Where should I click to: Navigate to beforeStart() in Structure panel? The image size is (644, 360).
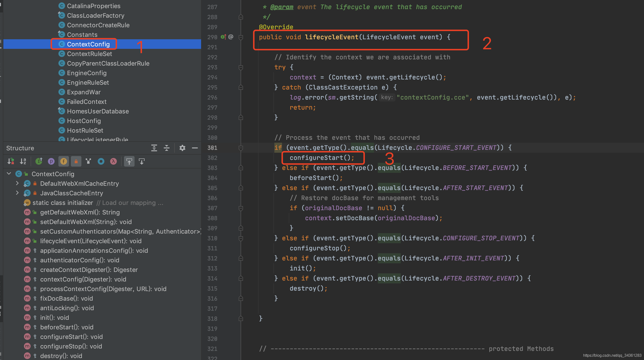click(67, 327)
